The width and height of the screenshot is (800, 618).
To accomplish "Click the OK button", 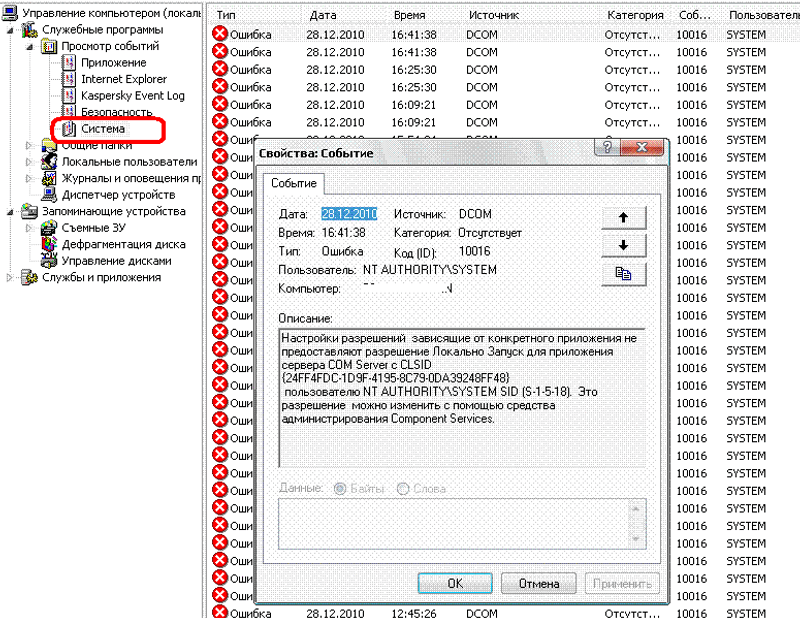I will click(455, 583).
